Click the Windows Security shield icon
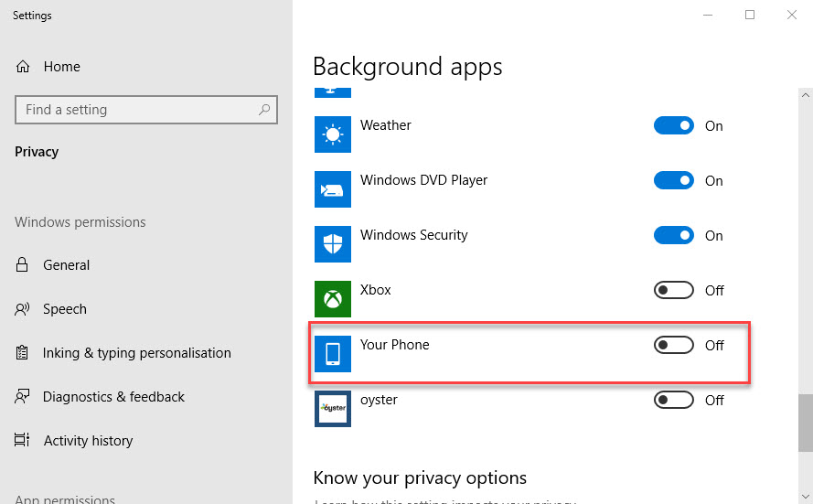The height and width of the screenshot is (504, 813). point(332,244)
